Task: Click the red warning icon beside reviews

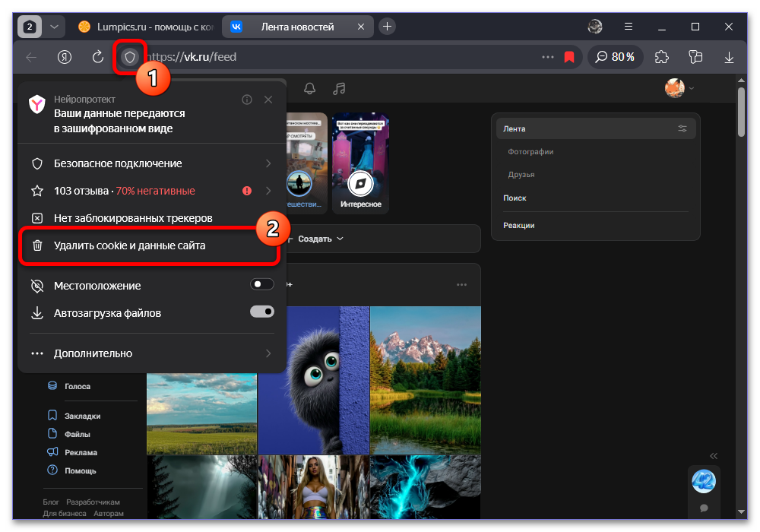Action: (x=247, y=191)
